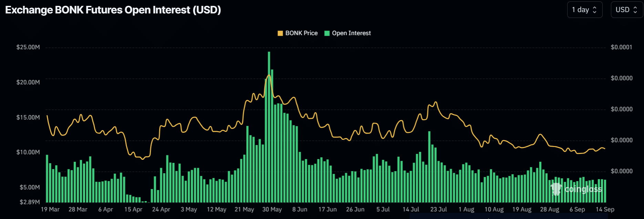Click the 15 Apr date label

pos(133,209)
